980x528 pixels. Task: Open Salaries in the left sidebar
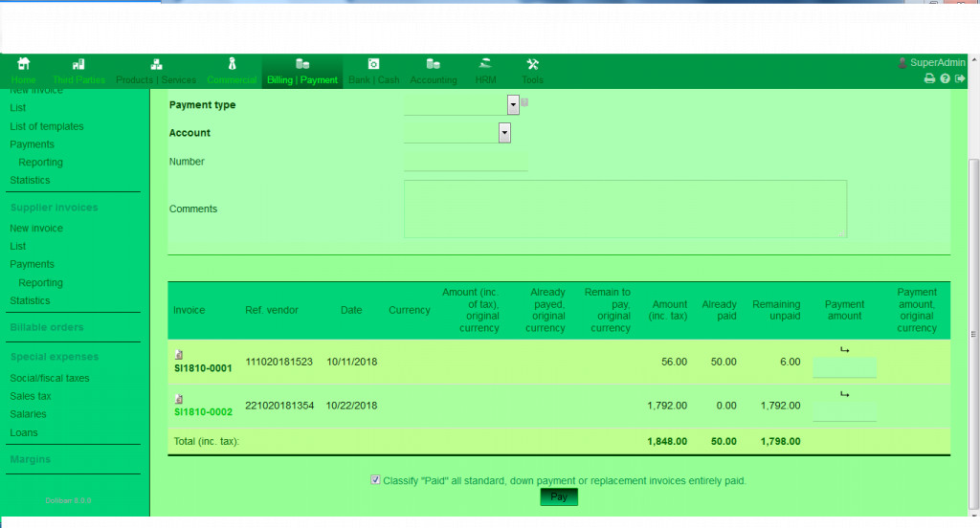pyautogui.click(x=28, y=414)
